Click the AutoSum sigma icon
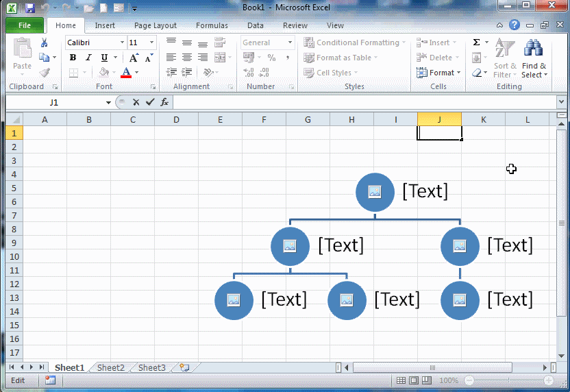The height and width of the screenshot is (392, 570). click(x=476, y=42)
